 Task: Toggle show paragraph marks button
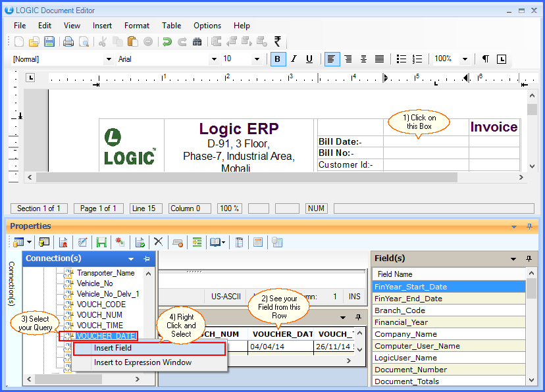(486, 59)
